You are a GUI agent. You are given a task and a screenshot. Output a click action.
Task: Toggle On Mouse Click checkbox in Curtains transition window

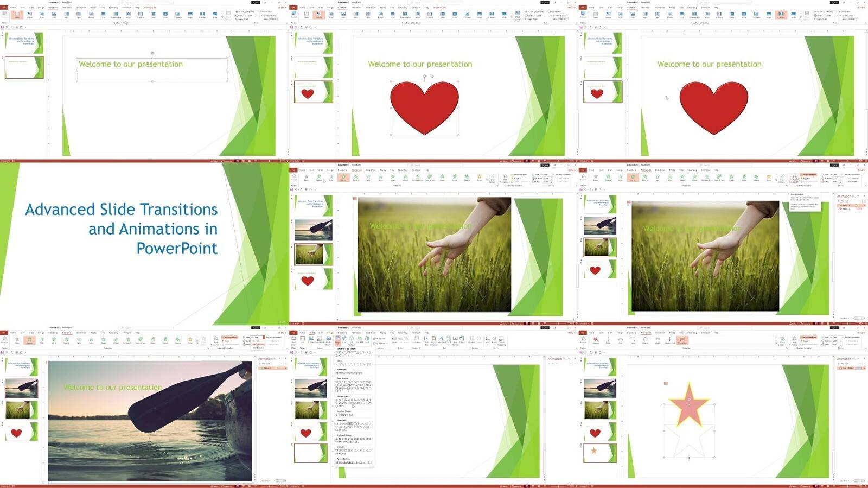(840, 16)
